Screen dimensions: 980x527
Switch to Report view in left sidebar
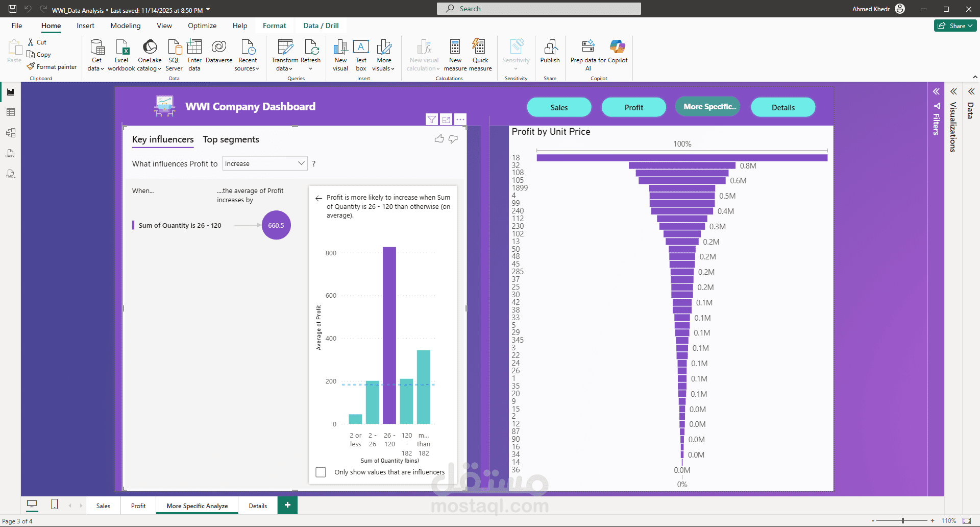(11, 92)
